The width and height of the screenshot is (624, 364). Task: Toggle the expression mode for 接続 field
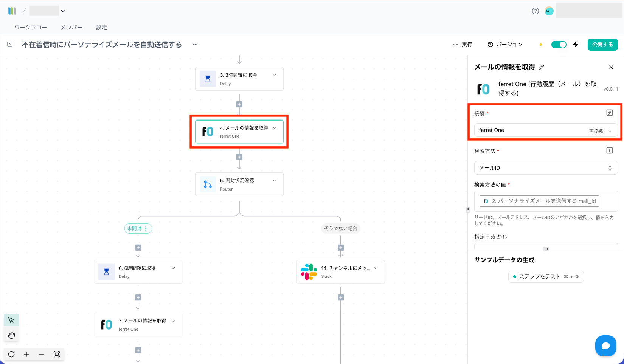[x=609, y=113]
